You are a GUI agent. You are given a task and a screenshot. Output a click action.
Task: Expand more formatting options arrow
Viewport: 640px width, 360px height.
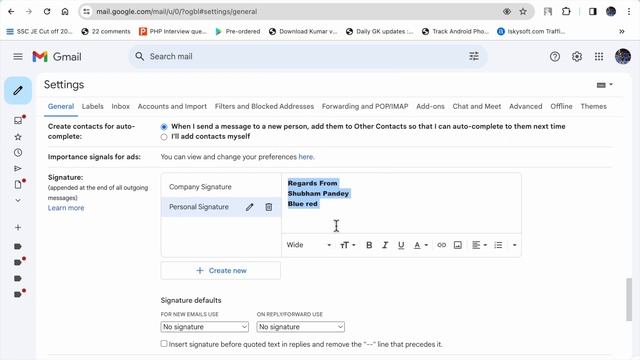point(514,245)
